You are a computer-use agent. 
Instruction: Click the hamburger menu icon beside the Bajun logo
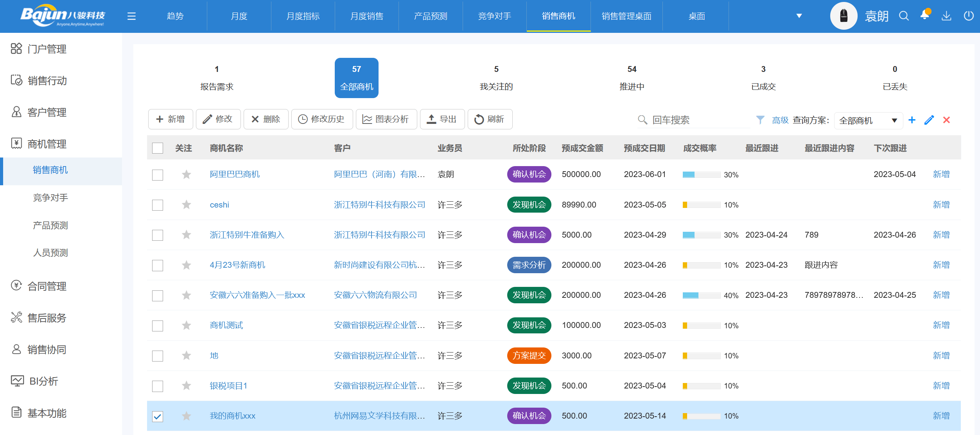coord(131,16)
